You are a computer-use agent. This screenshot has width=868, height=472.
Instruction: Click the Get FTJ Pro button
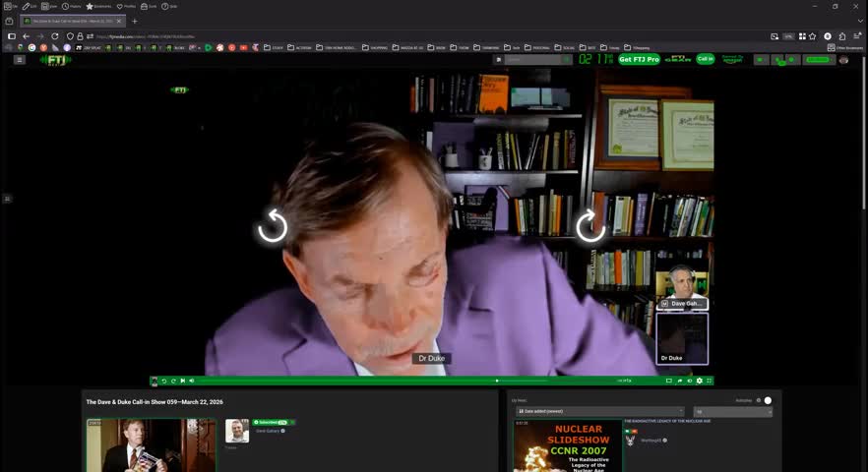(639, 60)
